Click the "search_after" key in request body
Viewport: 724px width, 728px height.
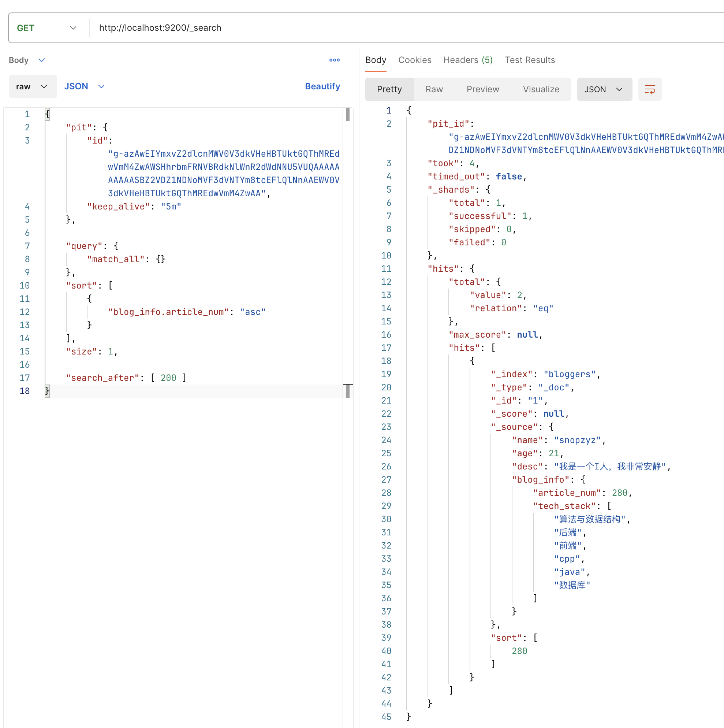pyautogui.click(x=102, y=378)
